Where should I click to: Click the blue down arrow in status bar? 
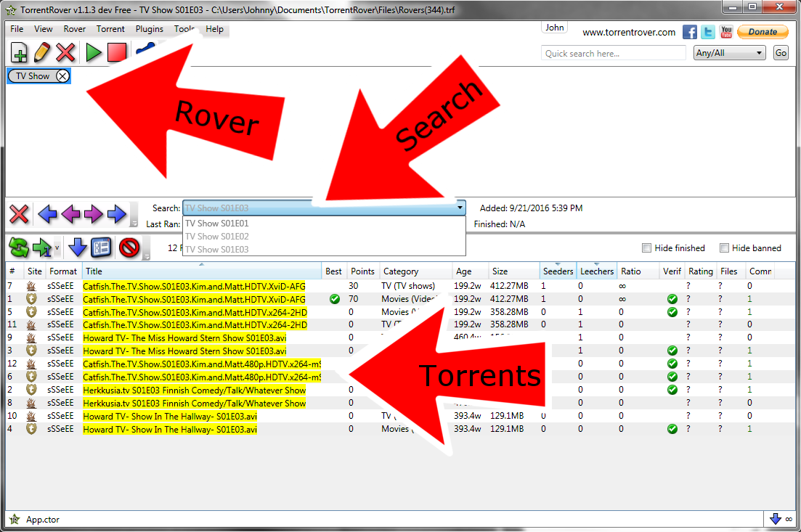(776, 519)
